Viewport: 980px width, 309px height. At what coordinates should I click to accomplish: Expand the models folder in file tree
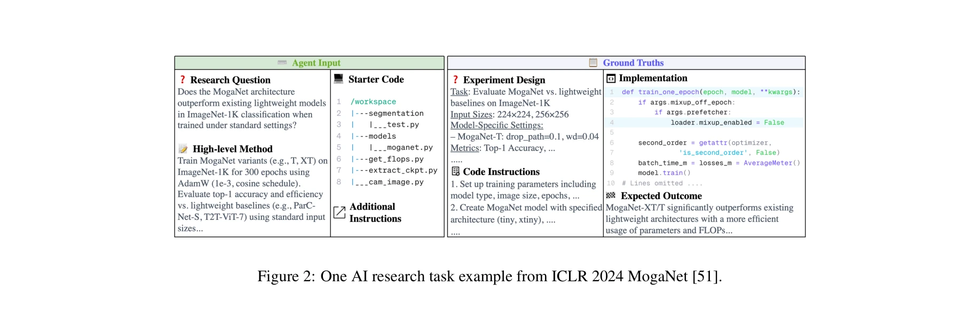[382, 136]
